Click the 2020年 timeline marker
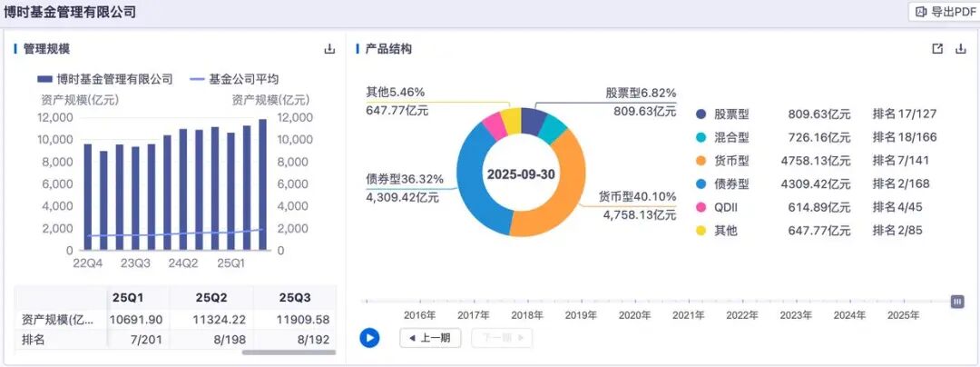This screenshot has height=367, width=980. [x=635, y=315]
